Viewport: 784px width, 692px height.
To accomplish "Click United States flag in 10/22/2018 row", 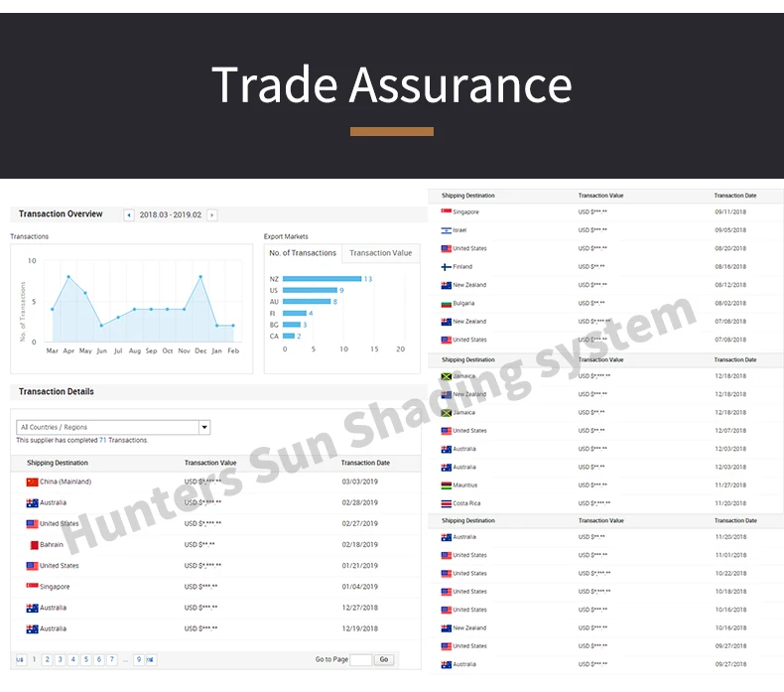I will [x=446, y=574].
